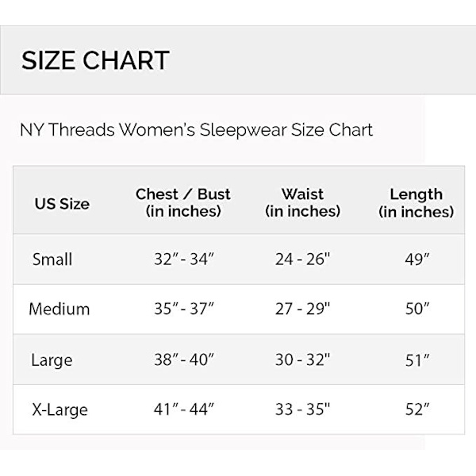Click the Small size row label
Viewport: 476px width, 476px height.
(52, 259)
